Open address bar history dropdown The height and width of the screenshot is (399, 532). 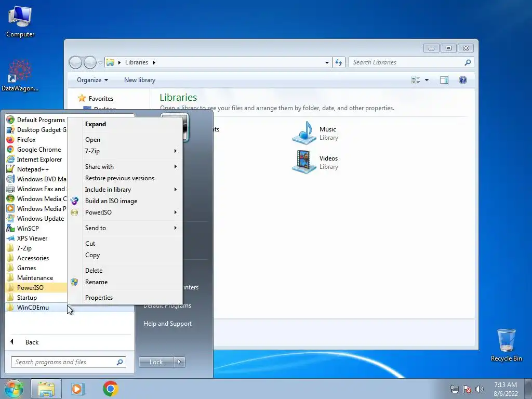click(x=327, y=62)
